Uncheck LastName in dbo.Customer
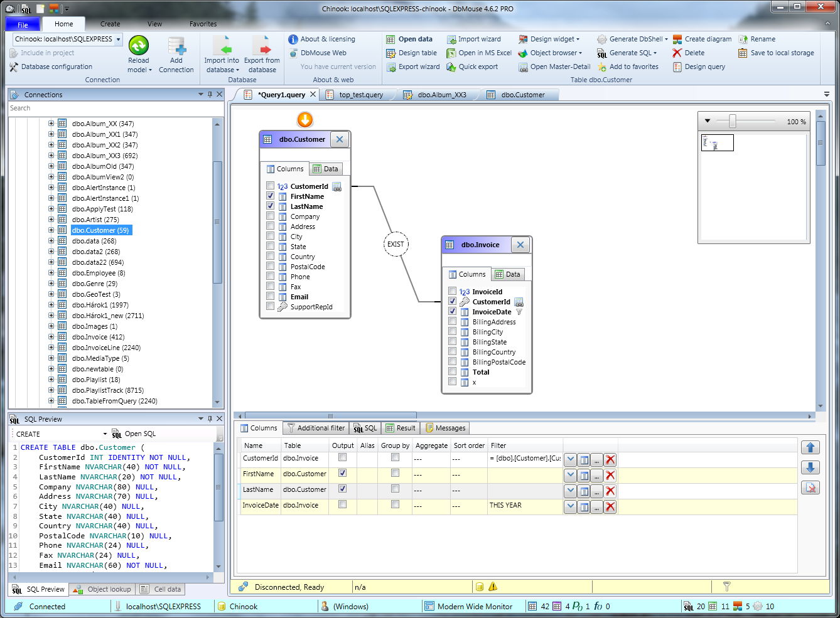This screenshot has height=618, width=840. click(x=270, y=206)
